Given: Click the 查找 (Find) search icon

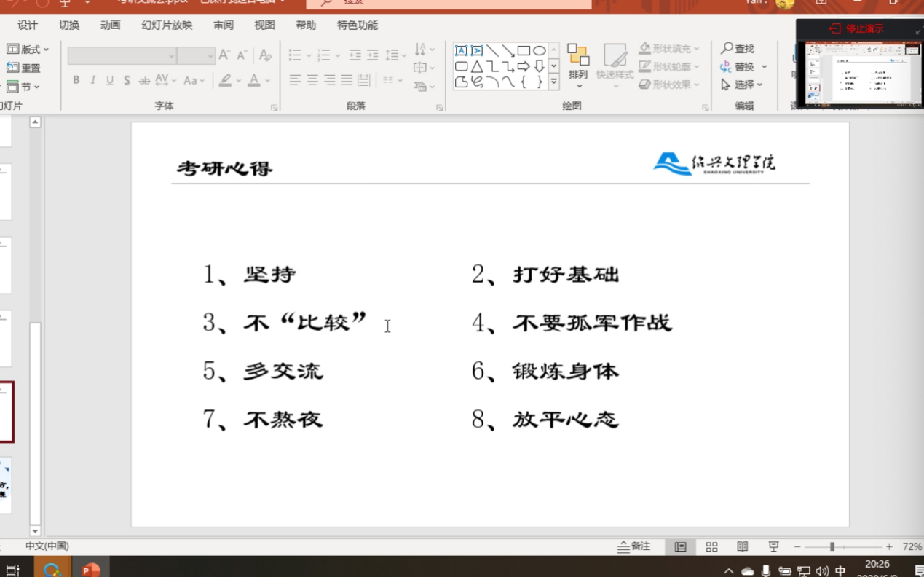Looking at the screenshot, I should pos(727,48).
